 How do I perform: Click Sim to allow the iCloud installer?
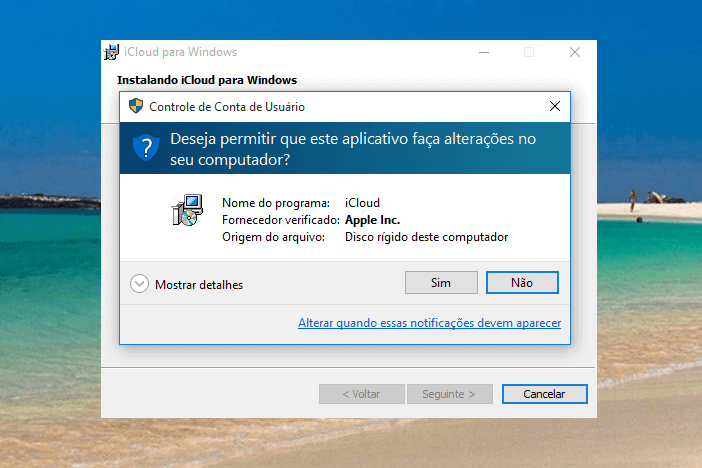coord(441,283)
